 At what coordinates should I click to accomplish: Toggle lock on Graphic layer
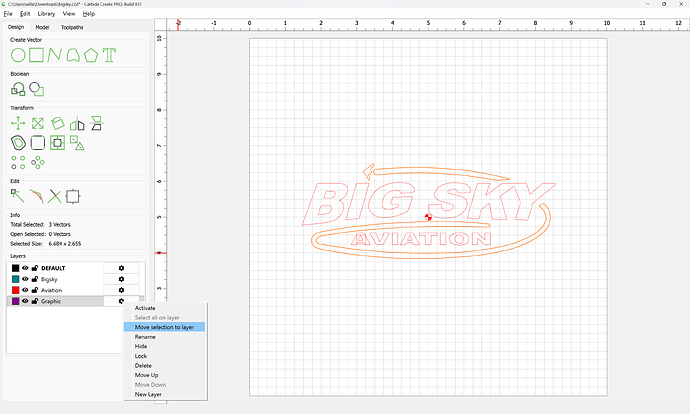(35, 301)
